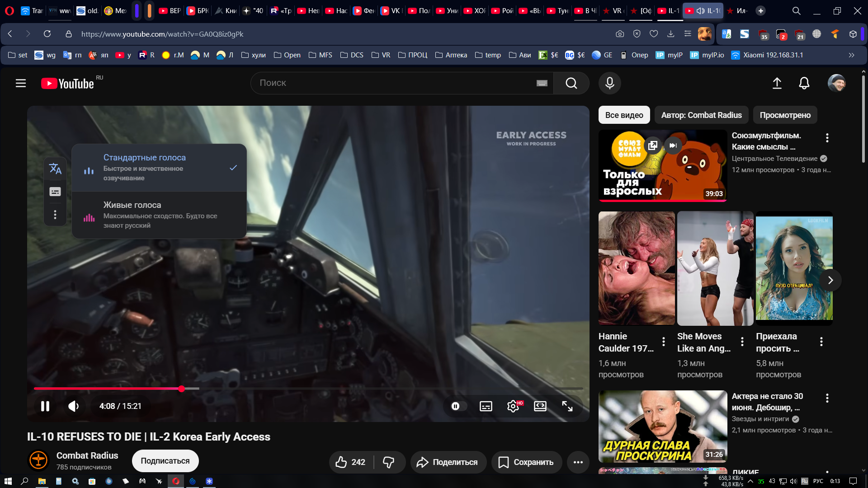Screen dimensions: 868x488
Task: Select the Автор: Combat Radius chip
Action: [701, 115]
